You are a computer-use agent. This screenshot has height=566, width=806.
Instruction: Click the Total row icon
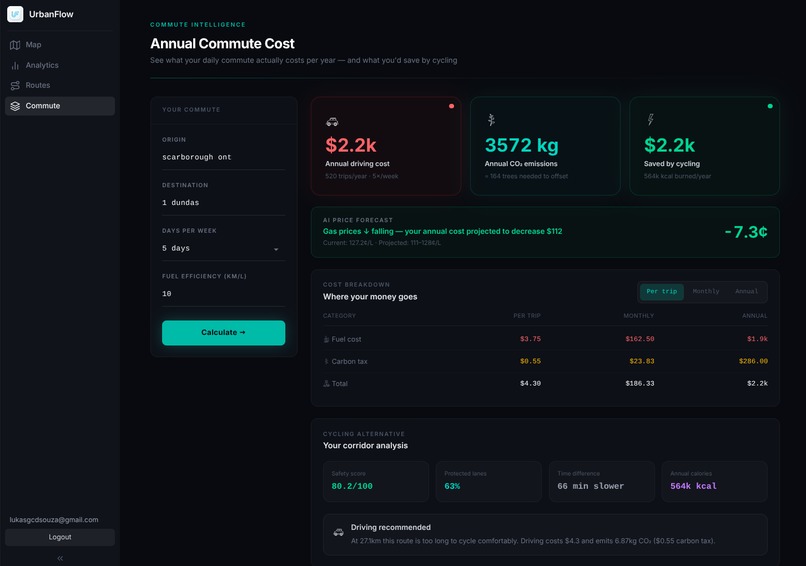(326, 384)
